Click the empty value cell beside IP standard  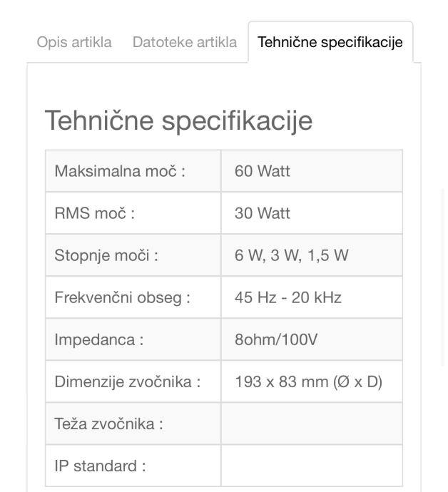(312, 466)
